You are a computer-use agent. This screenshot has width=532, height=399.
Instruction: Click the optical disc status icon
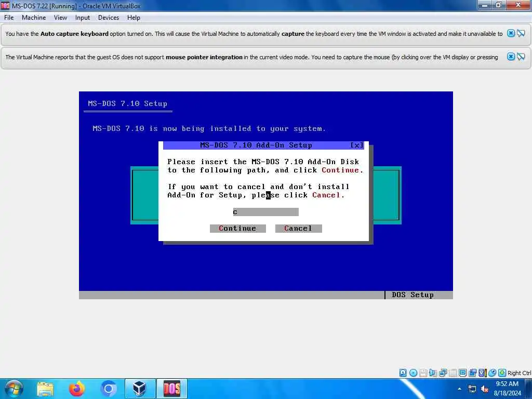click(413, 373)
